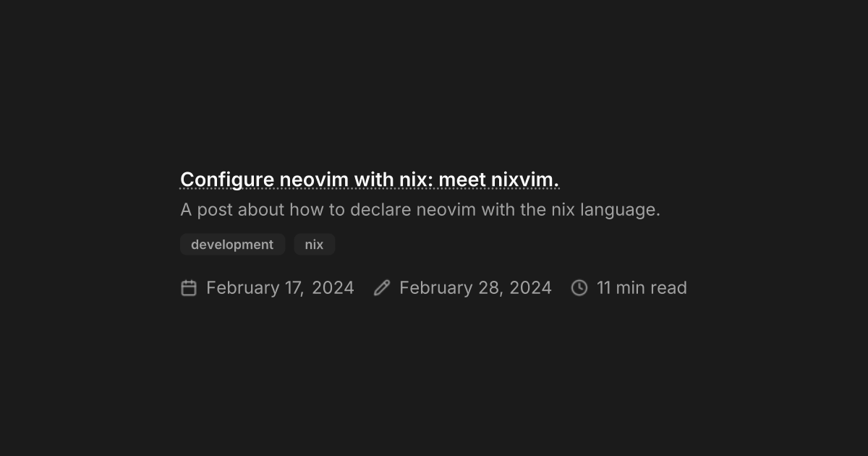Select the nix tag
Screen dimensions: 868x456
314,245
